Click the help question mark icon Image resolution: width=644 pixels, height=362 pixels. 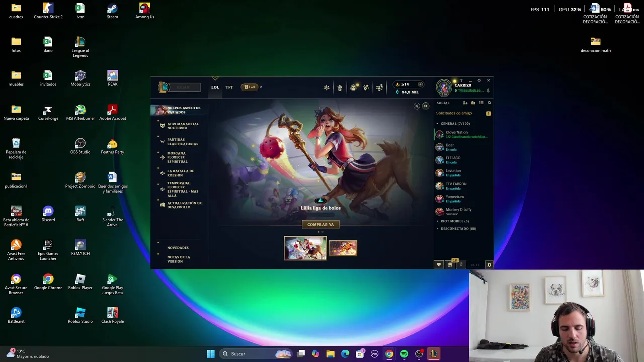pos(461,80)
